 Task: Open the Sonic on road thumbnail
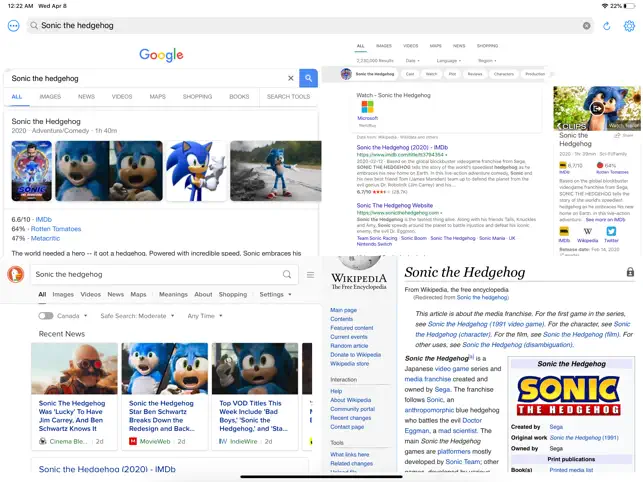[276, 171]
